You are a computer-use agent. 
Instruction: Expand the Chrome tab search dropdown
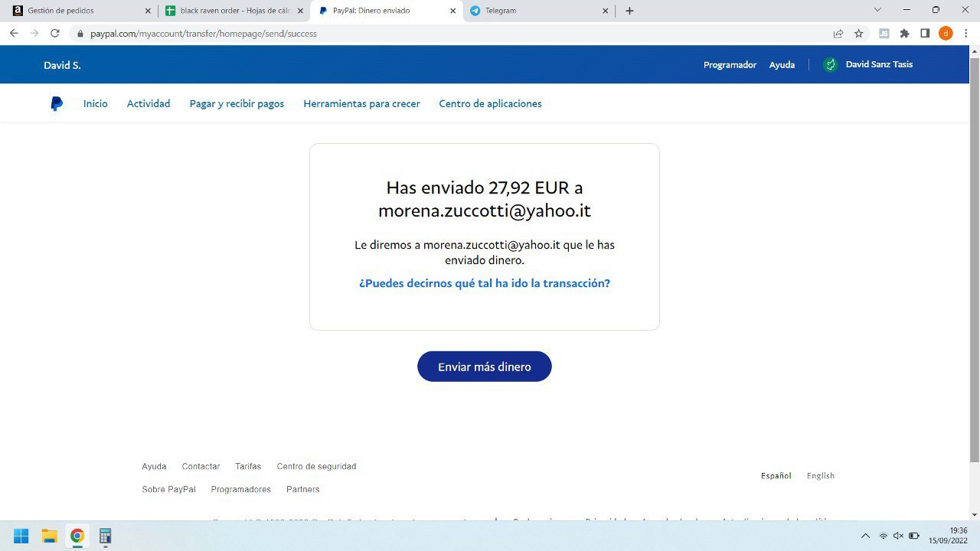click(x=877, y=10)
